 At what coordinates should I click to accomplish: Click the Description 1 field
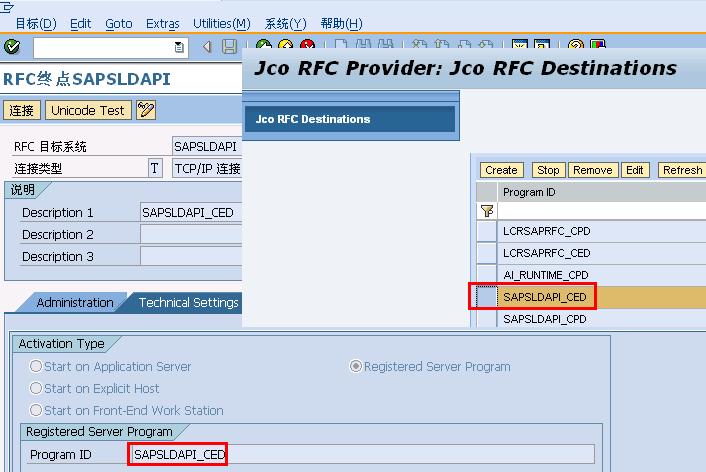[191, 212]
